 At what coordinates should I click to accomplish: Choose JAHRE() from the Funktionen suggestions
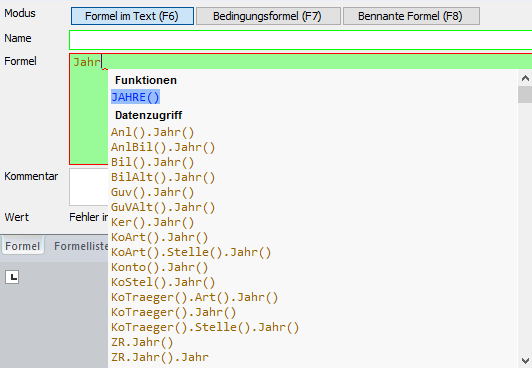(x=135, y=97)
